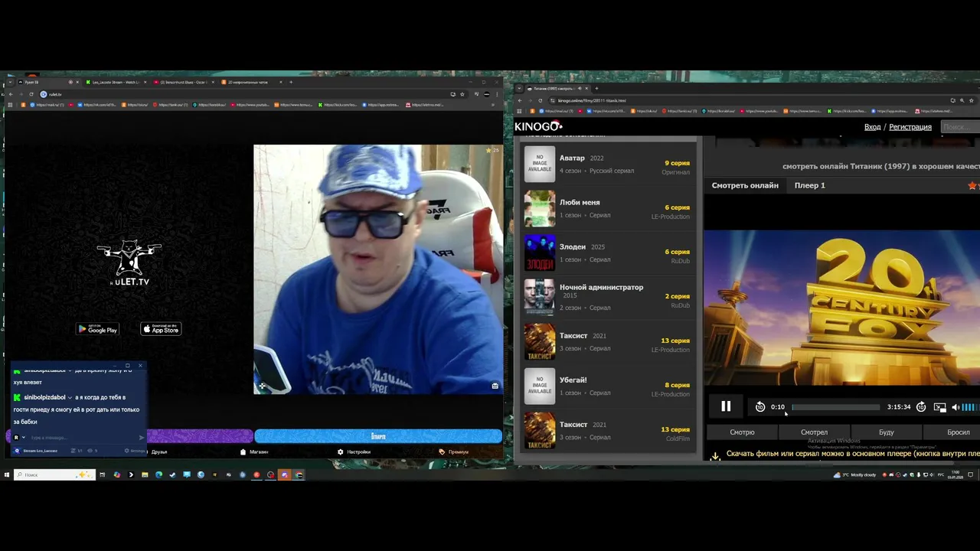Open Таксист with LE-Production dubbing
Screen dimensions: 980x551
click(x=607, y=341)
